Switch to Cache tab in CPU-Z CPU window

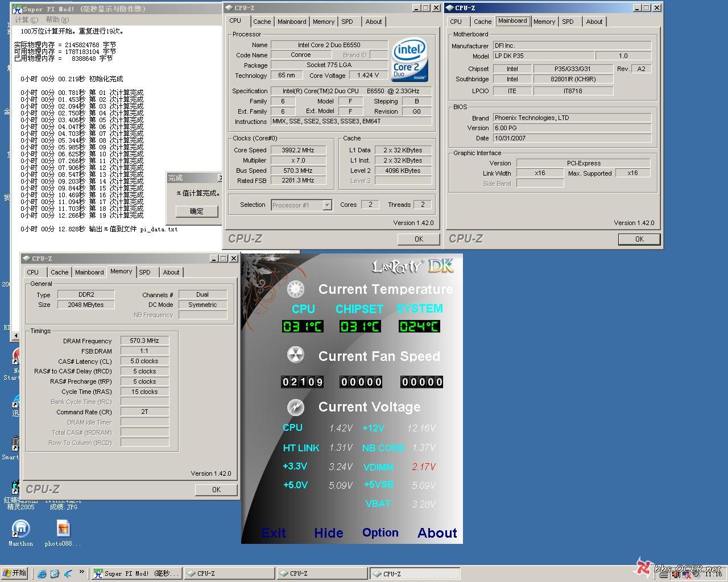[x=262, y=22]
